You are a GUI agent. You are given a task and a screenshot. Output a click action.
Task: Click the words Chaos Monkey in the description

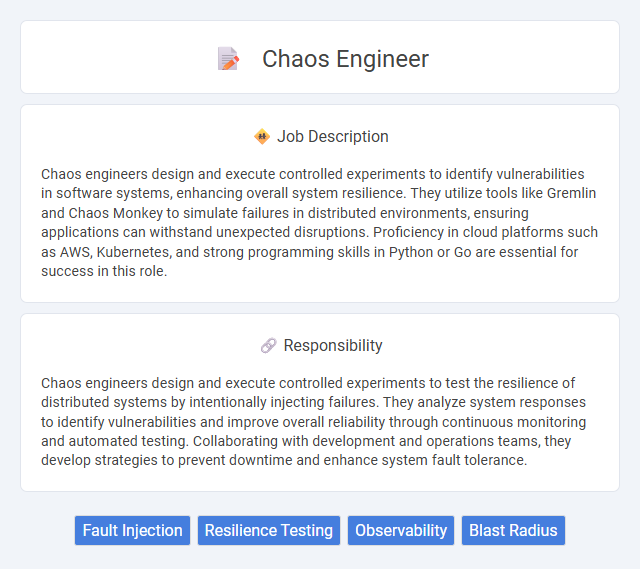coord(116,213)
